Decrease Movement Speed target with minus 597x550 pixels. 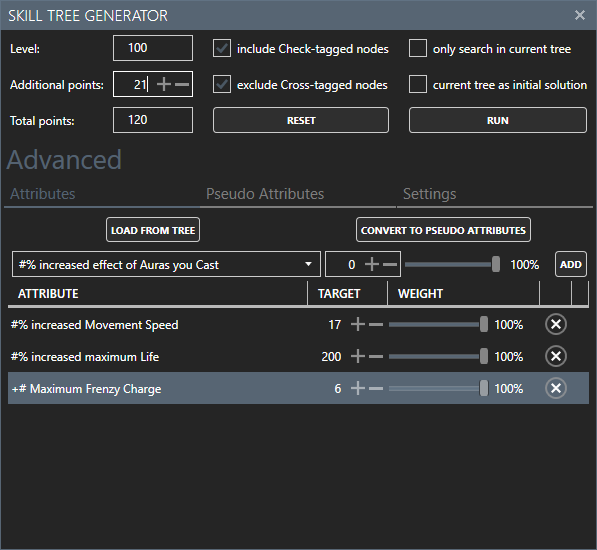[x=376, y=325]
